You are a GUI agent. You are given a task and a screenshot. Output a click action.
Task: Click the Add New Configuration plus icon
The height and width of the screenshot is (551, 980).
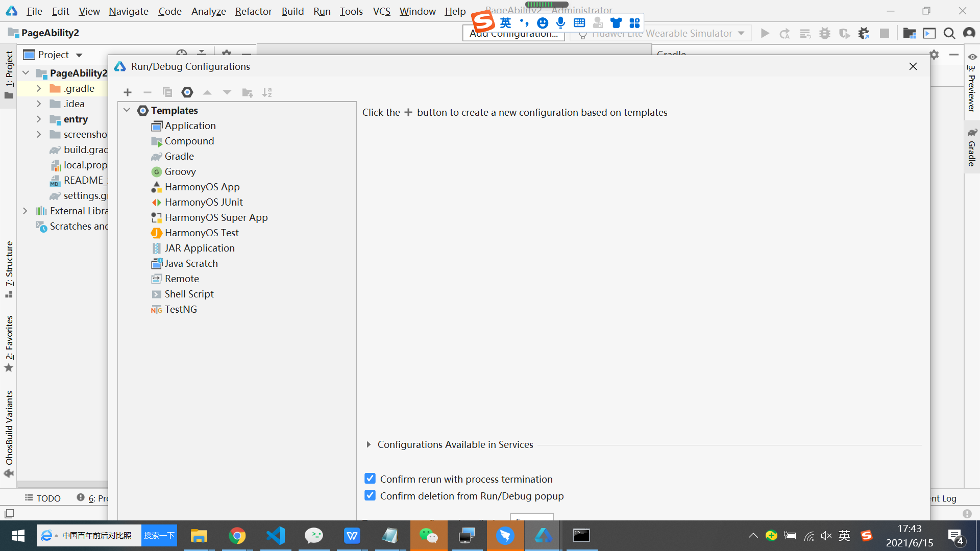click(x=128, y=92)
